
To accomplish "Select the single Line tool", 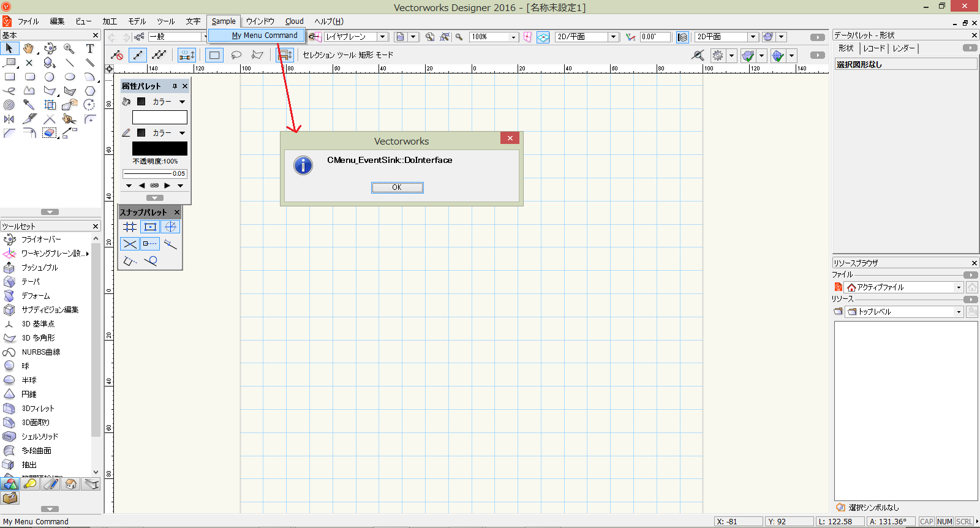I will tap(70, 62).
